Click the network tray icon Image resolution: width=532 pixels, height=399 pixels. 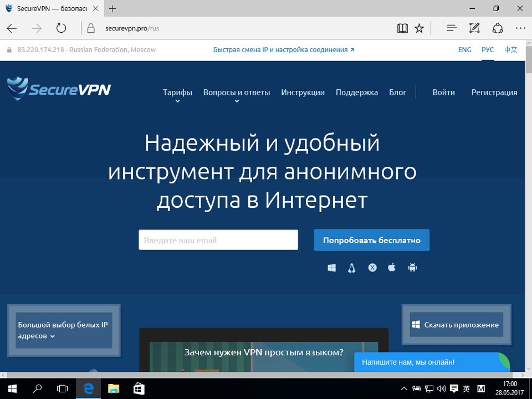coord(429,389)
